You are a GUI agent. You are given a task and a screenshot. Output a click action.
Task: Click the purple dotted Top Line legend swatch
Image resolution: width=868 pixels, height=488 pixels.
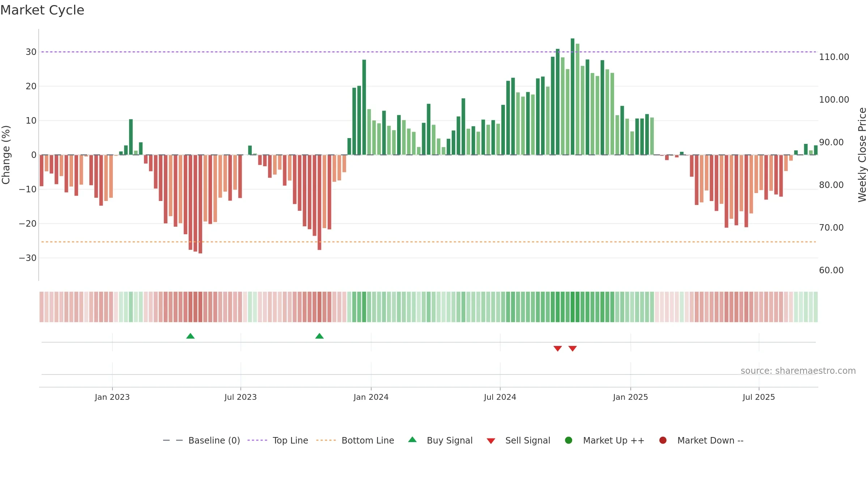point(257,440)
